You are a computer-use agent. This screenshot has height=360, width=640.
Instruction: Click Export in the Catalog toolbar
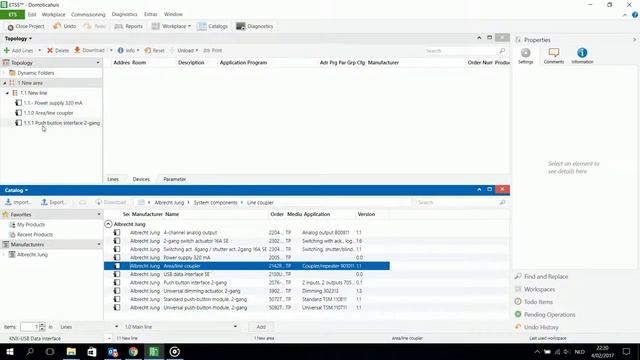click(x=53, y=202)
